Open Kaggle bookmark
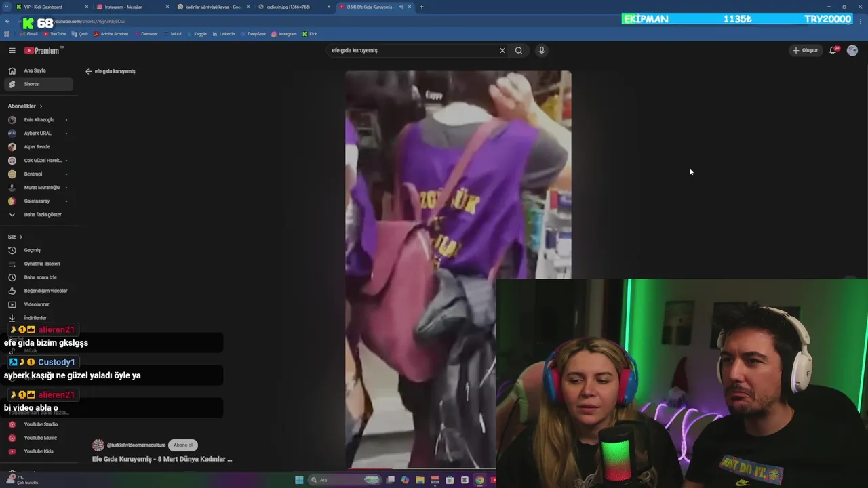The width and height of the screenshot is (868, 488). point(197,34)
